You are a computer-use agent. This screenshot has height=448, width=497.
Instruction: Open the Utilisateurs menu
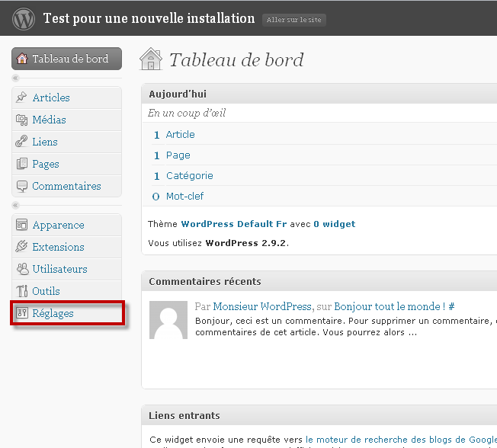(66, 269)
